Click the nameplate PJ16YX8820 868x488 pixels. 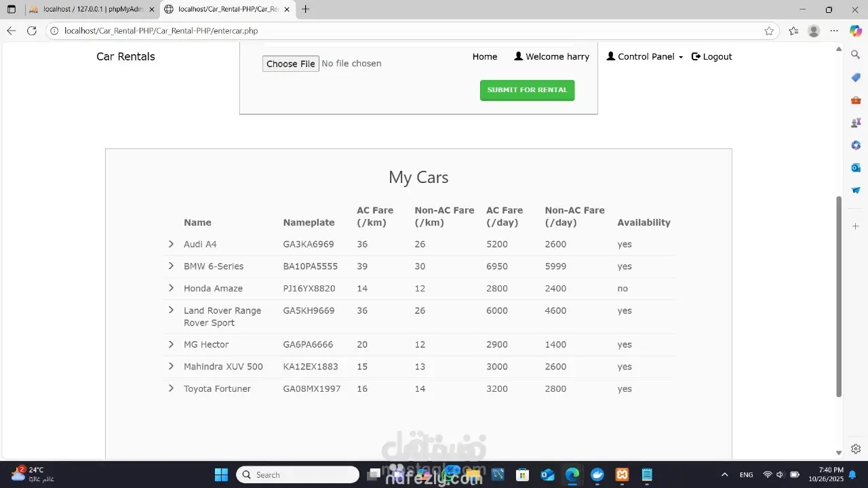[x=309, y=288]
